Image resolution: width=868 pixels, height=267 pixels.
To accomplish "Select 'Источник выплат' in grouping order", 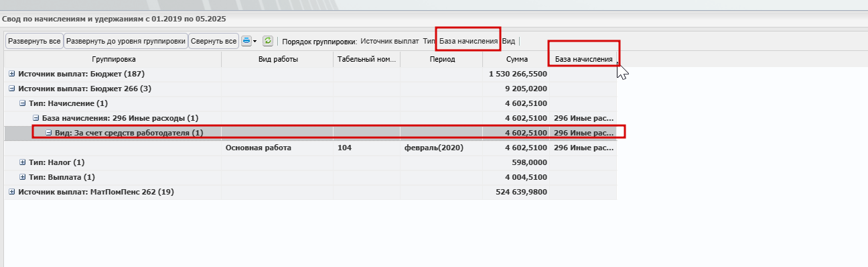I will coord(390,41).
